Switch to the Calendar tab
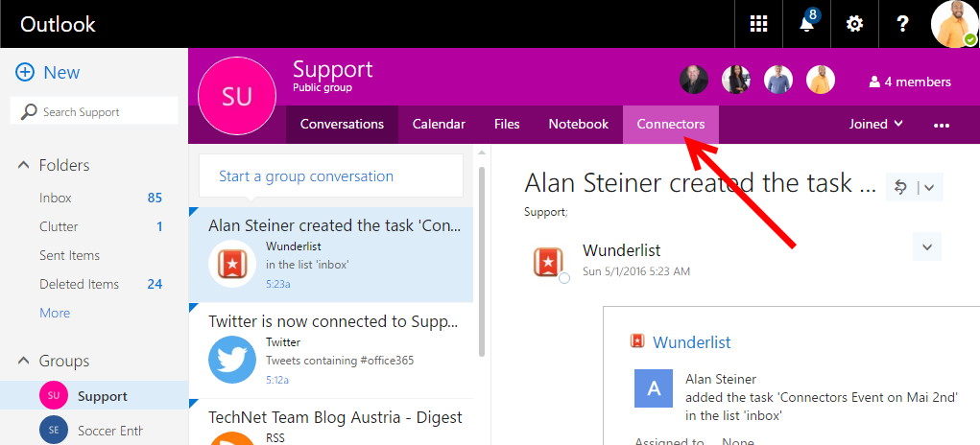The width and height of the screenshot is (980, 445). point(439,124)
